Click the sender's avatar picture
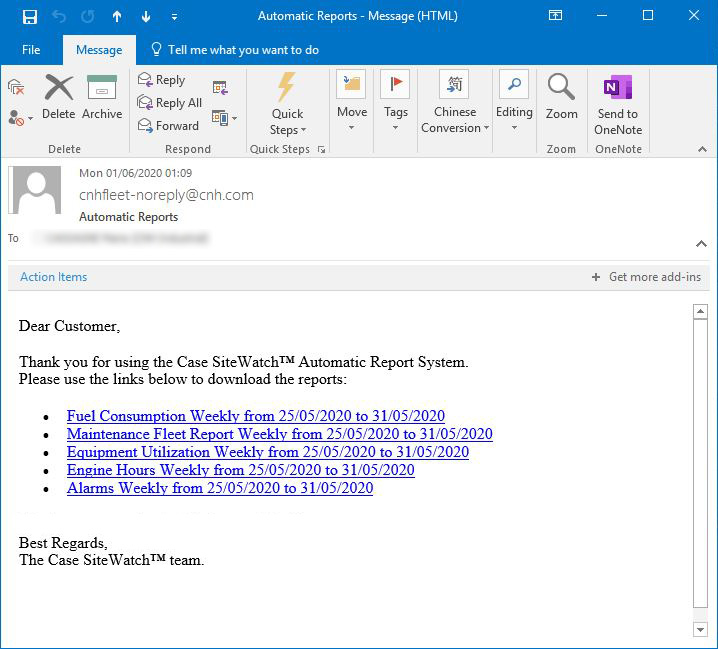 37,190
